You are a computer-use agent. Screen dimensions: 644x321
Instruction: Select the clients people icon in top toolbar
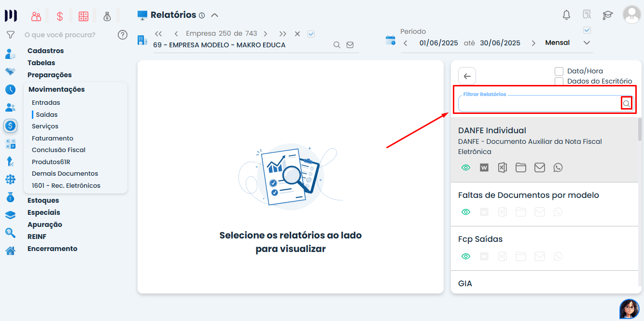coord(36,16)
